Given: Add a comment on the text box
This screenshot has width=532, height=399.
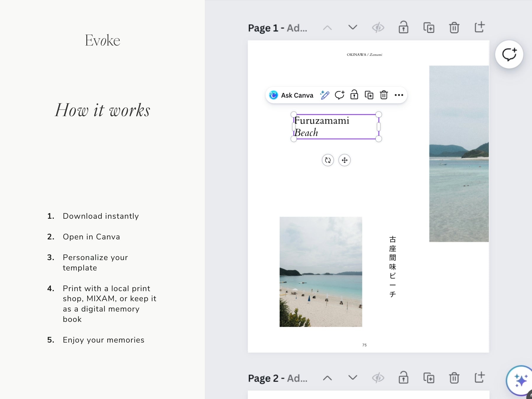Looking at the screenshot, I should [339, 95].
